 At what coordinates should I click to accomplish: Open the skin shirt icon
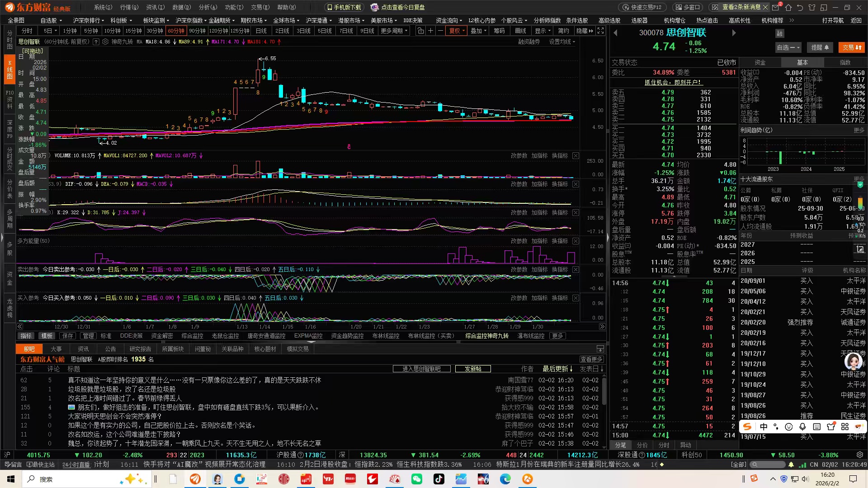812,7
